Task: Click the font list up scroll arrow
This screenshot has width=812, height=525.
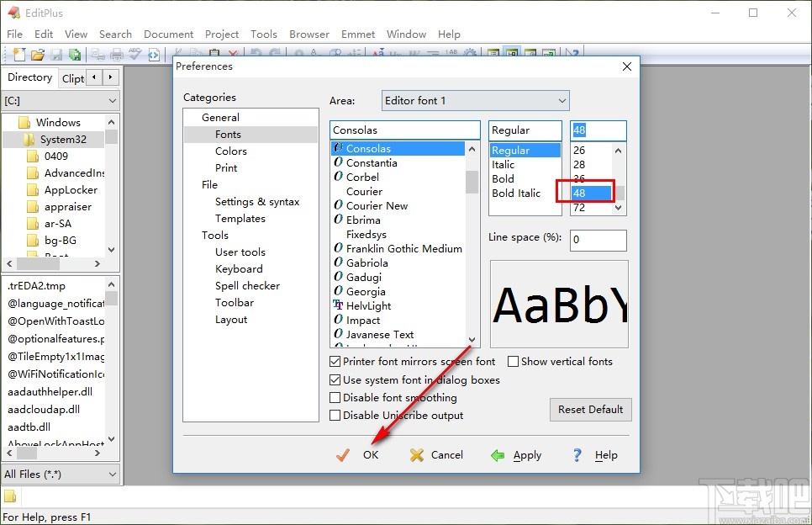Action: point(472,149)
